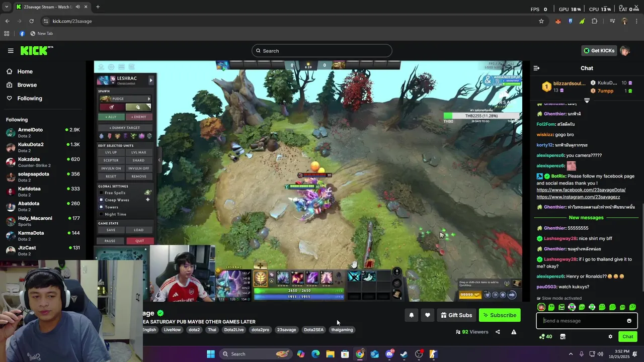
Task: Click the KICK logo
Action: (36, 50)
